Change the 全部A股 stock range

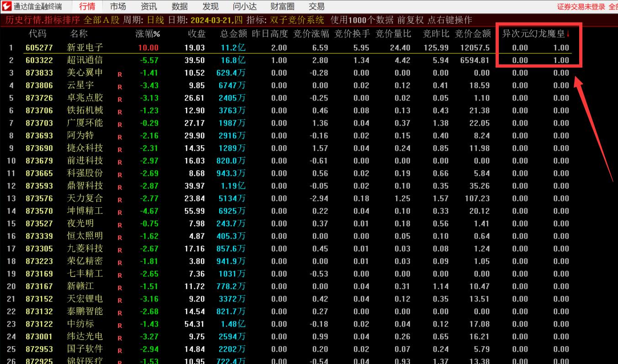pyautogui.click(x=101, y=20)
